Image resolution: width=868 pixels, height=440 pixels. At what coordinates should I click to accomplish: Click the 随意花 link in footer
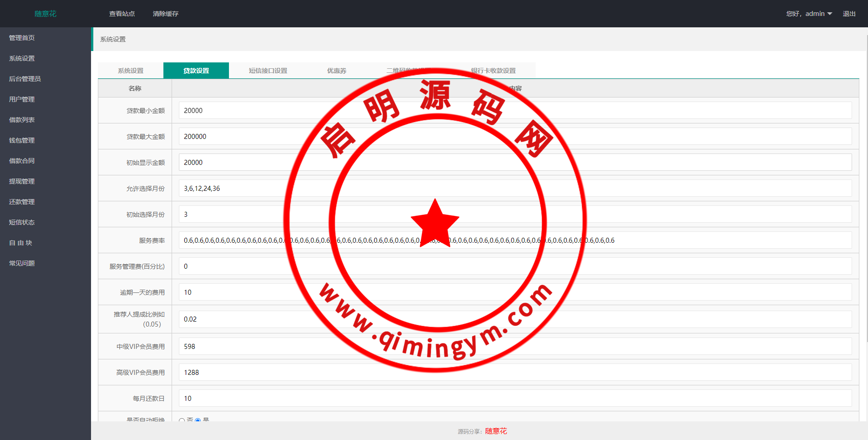tap(496, 431)
